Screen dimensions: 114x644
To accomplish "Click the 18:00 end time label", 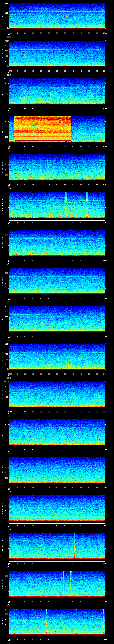I will point(105,147).
